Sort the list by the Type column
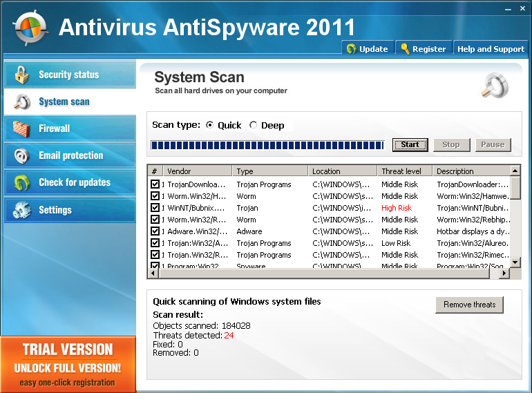The width and height of the screenshot is (532, 393). coord(270,171)
